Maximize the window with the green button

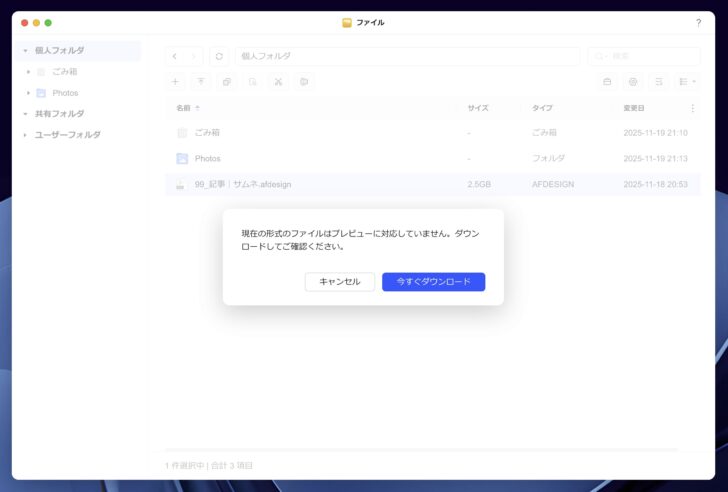(48, 23)
